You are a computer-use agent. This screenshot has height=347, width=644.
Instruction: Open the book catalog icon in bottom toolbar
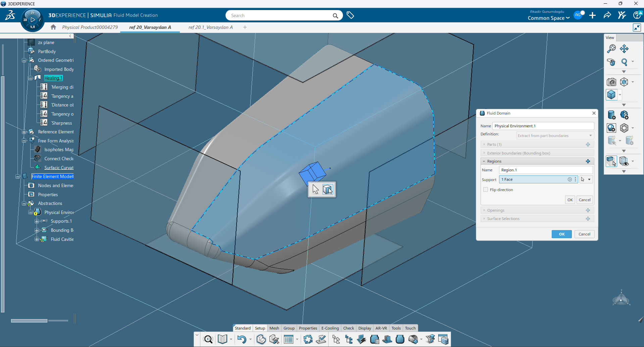coord(222,340)
